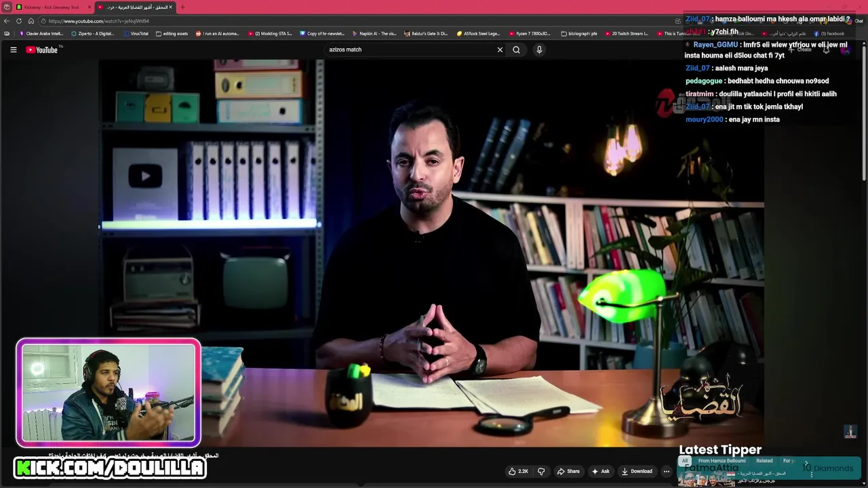Open the browser home page icon
868x488 pixels.
click(x=31, y=21)
